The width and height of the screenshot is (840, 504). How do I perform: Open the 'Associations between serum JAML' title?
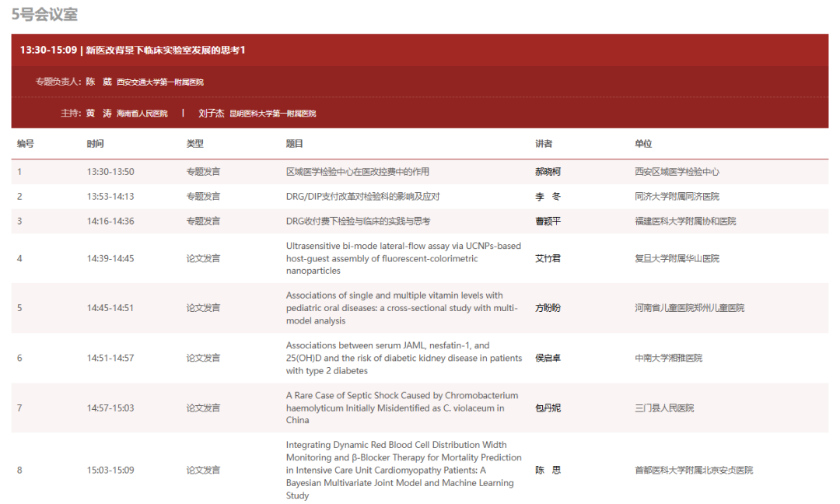(404, 358)
